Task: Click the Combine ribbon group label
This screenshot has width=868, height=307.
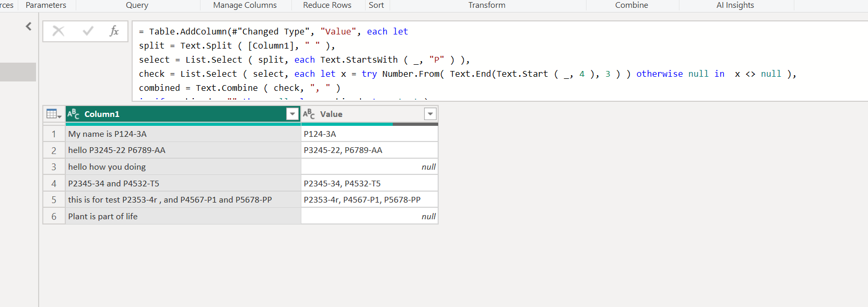Action: (631, 5)
